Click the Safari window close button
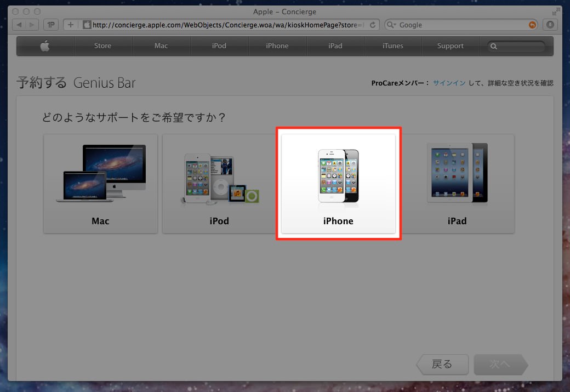The image size is (570, 392). click(15, 12)
